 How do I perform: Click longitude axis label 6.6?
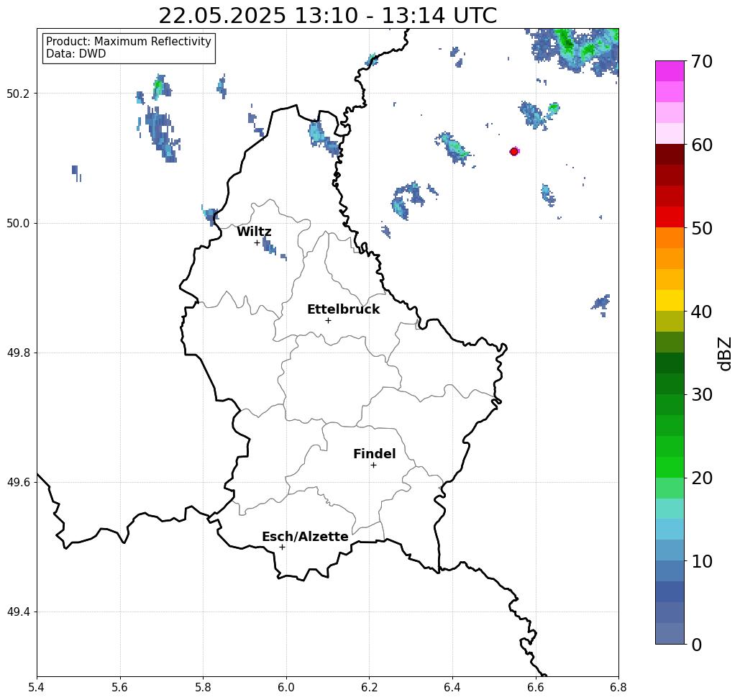click(536, 687)
